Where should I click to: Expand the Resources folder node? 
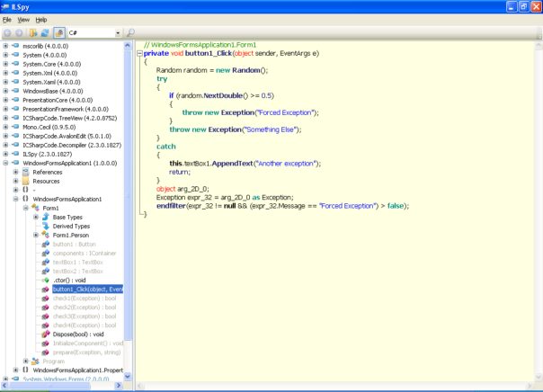[x=15, y=181]
